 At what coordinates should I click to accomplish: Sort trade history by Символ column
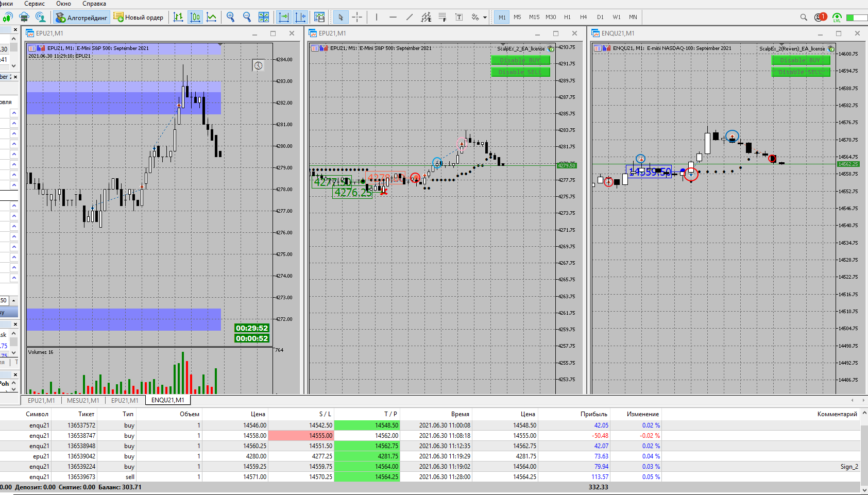[37, 414]
